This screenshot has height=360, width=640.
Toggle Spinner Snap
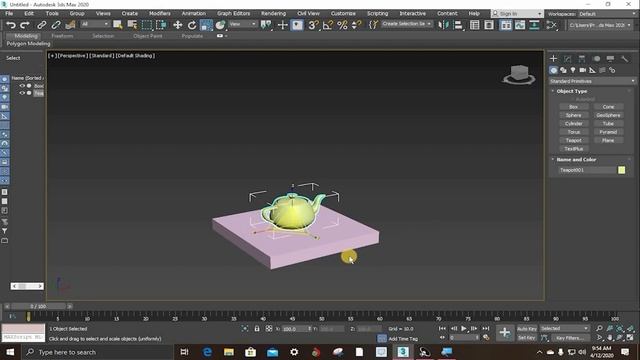[356, 25]
